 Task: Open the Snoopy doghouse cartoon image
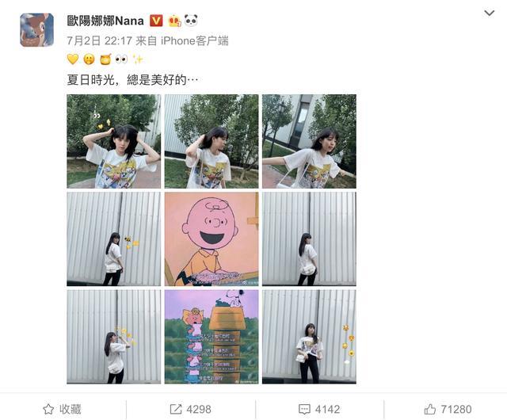coord(212,337)
